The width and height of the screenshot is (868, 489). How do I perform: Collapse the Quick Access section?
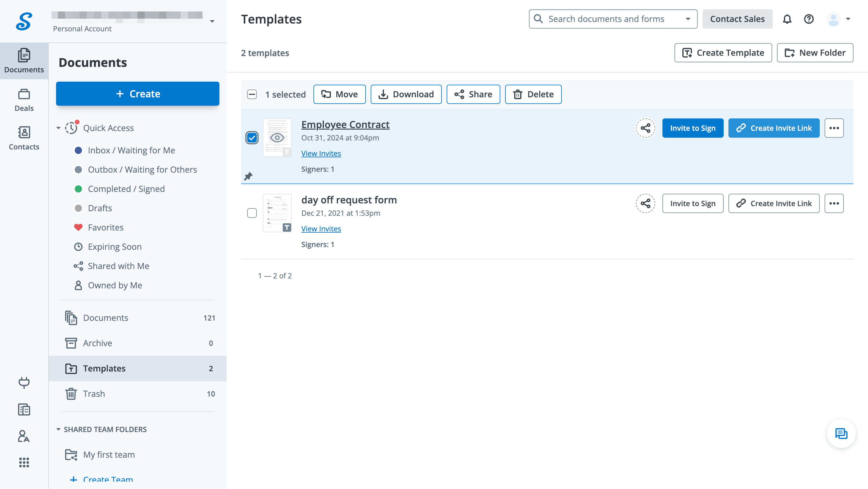coord(58,128)
